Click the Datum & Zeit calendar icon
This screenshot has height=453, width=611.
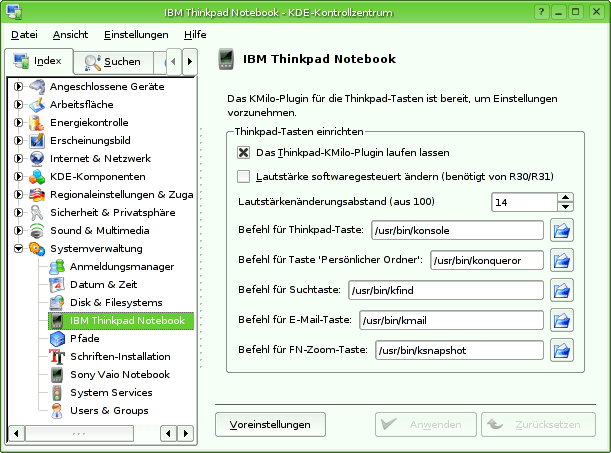point(57,285)
